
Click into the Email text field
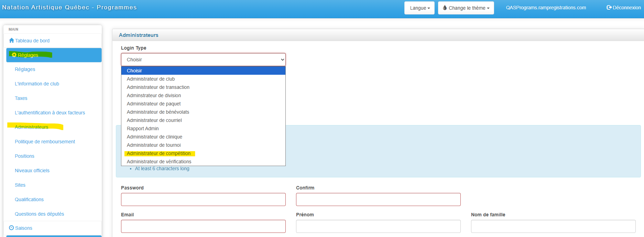[x=203, y=226]
